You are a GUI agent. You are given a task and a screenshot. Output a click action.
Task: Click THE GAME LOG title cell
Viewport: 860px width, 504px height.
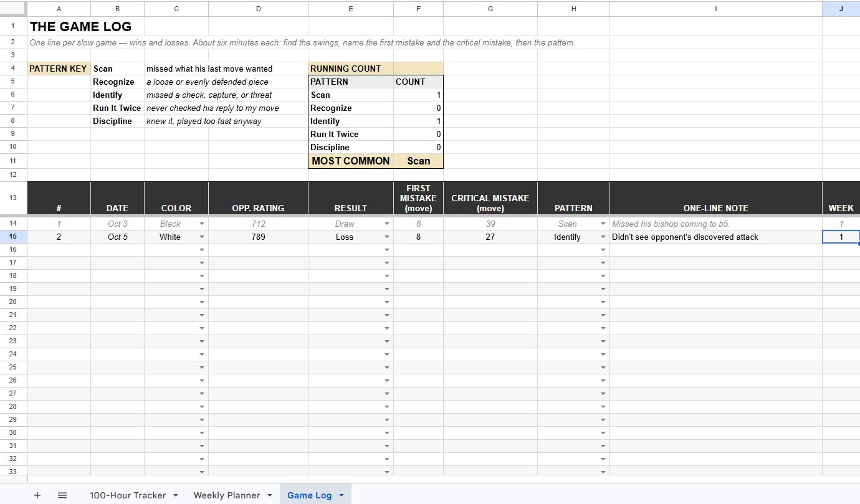pos(80,27)
